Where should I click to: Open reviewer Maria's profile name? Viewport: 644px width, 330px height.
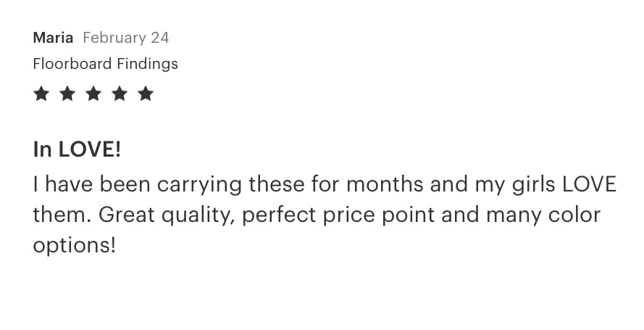point(53,38)
